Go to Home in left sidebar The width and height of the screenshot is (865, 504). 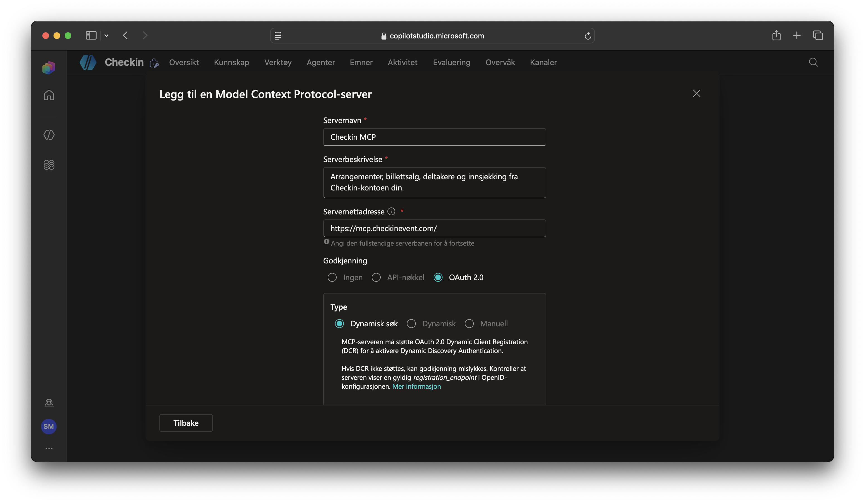tap(49, 95)
